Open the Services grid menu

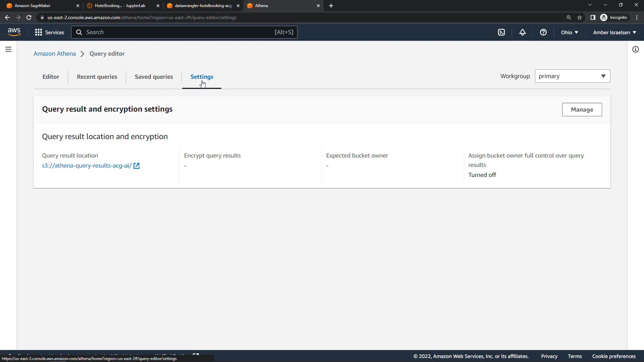(49, 32)
